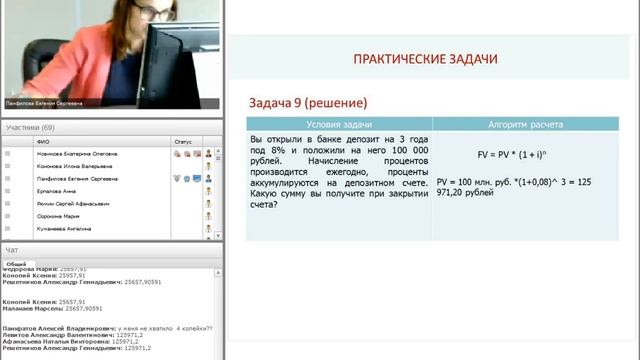Click the screen-share icon for Панфилова Евгения
Screen dimensions: 640x360
coord(197,178)
